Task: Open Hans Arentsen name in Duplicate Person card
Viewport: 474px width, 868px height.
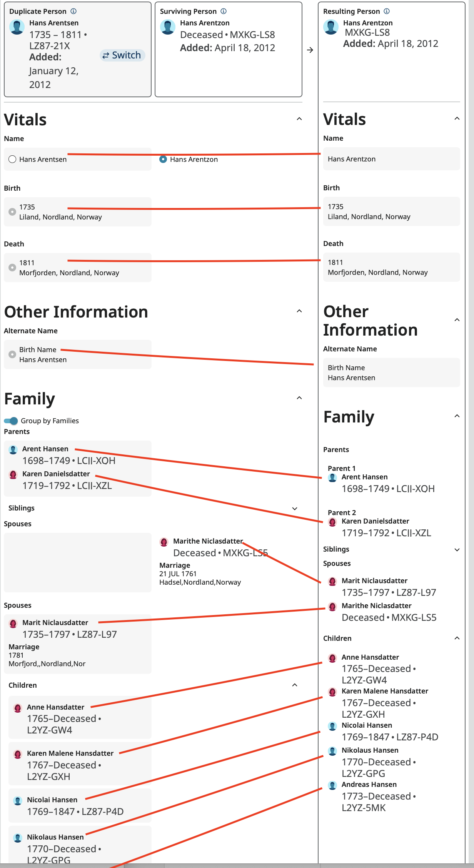Action: pos(54,23)
